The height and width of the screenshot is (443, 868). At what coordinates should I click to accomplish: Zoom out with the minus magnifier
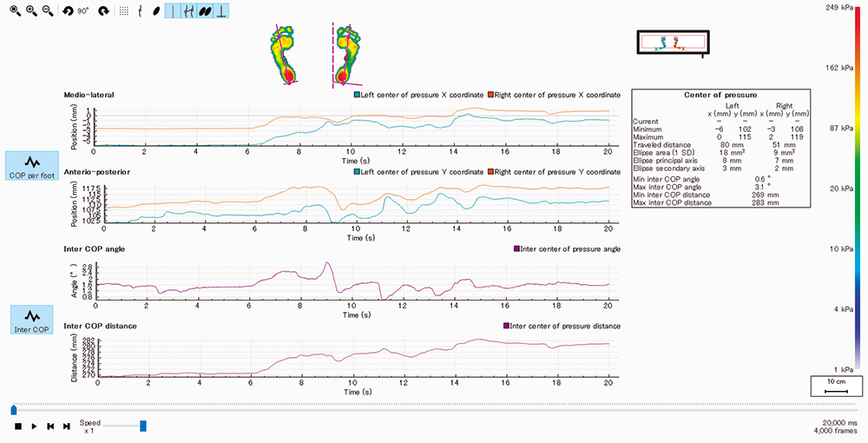[x=47, y=11]
